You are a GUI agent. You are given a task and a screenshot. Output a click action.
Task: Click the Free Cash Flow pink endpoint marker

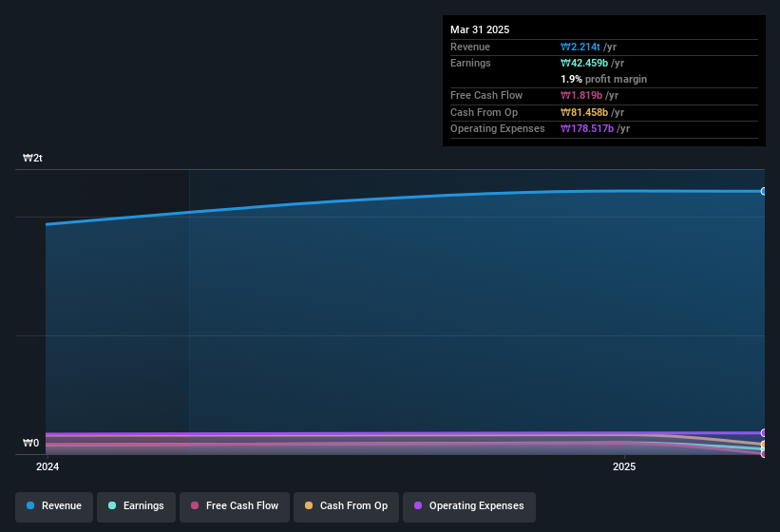764,453
